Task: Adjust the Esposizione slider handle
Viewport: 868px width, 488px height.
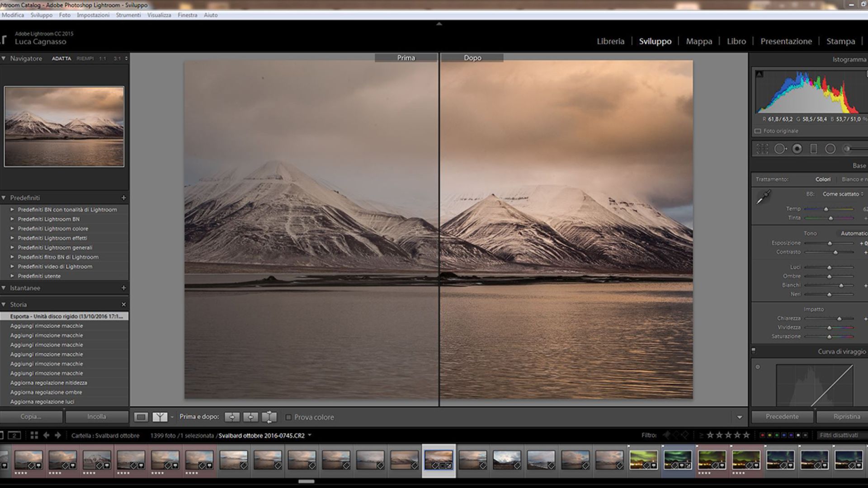Action: (x=830, y=243)
